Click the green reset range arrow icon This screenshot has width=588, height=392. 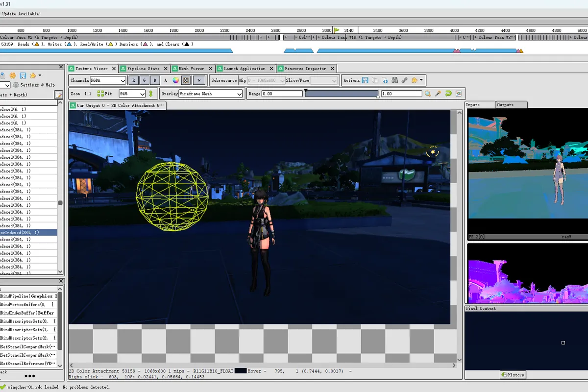448,94
